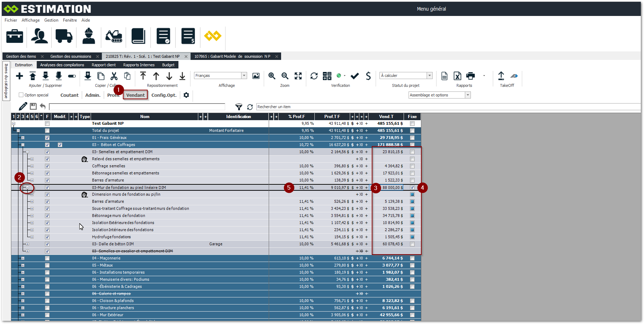Click the zoom in magnifier icon
This screenshot has width=644, height=324.
(272, 76)
